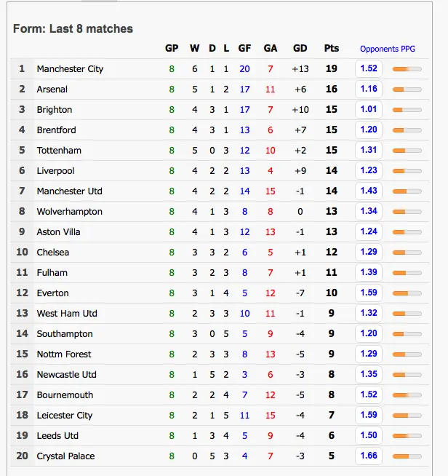The image size is (448, 476).
Task: Click the Form: Last 8 matches heading
Action: pos(73,29)
